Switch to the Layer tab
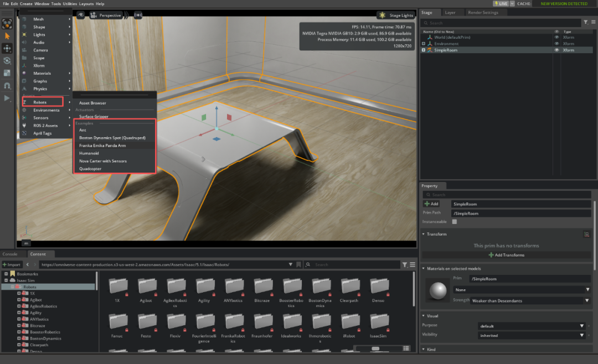The height and width of the screenshot is (364, 598). click(450, 13)
